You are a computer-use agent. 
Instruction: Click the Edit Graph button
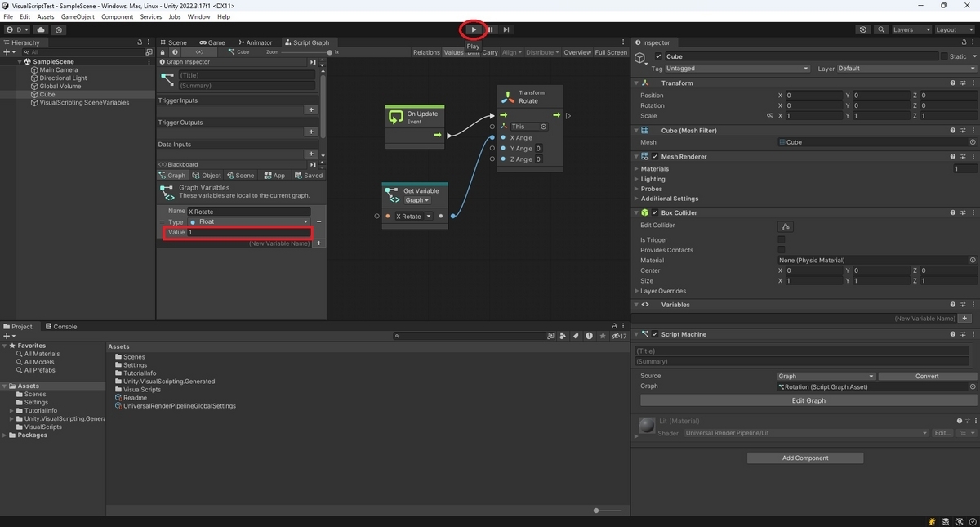point(808,400)
